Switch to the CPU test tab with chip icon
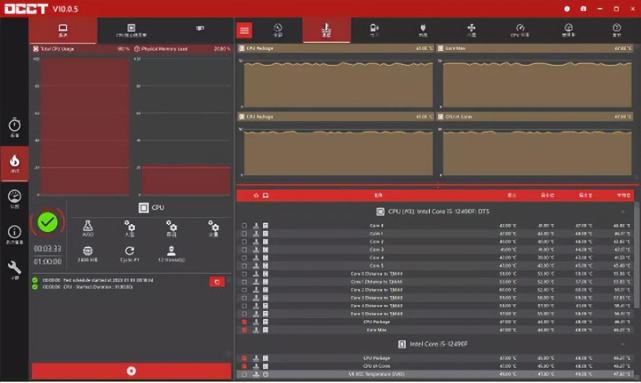This screenshot has height=383, width=641. (131, 30)
